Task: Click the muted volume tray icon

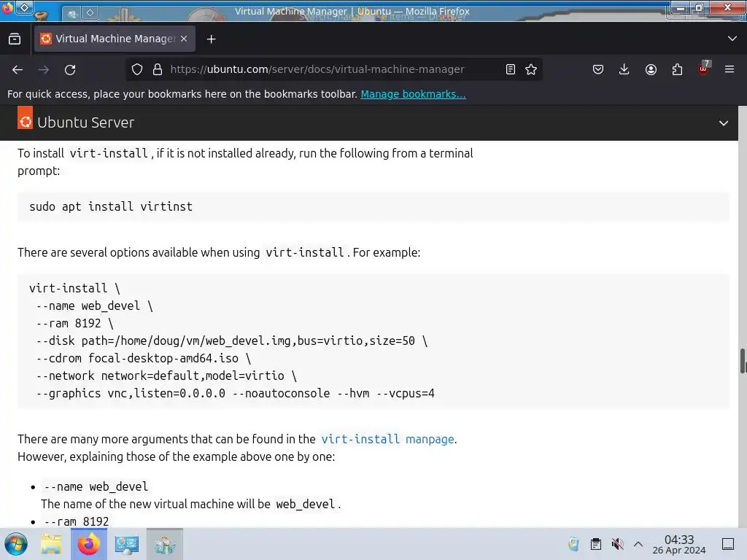Action: 617,544
